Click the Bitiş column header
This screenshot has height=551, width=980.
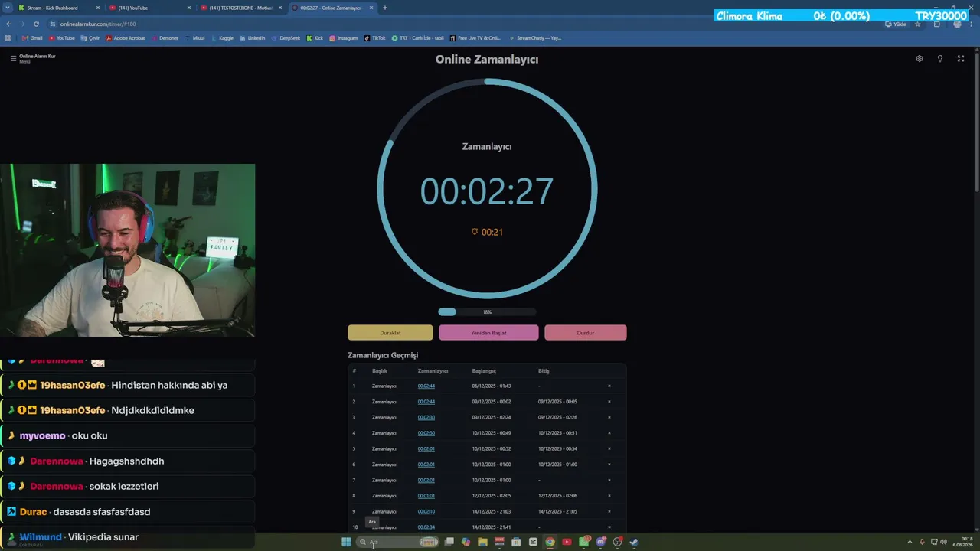pos(544,371)
